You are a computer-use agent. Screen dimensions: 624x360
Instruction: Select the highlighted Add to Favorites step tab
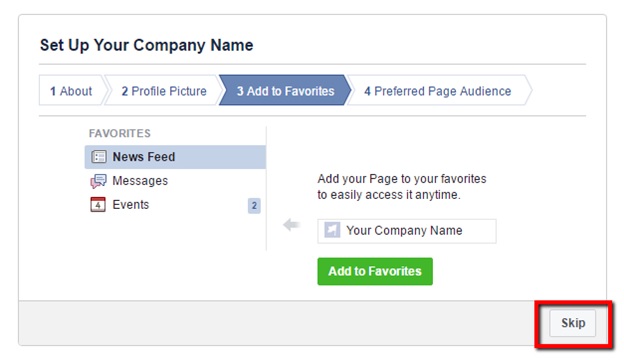click(285, 91)
